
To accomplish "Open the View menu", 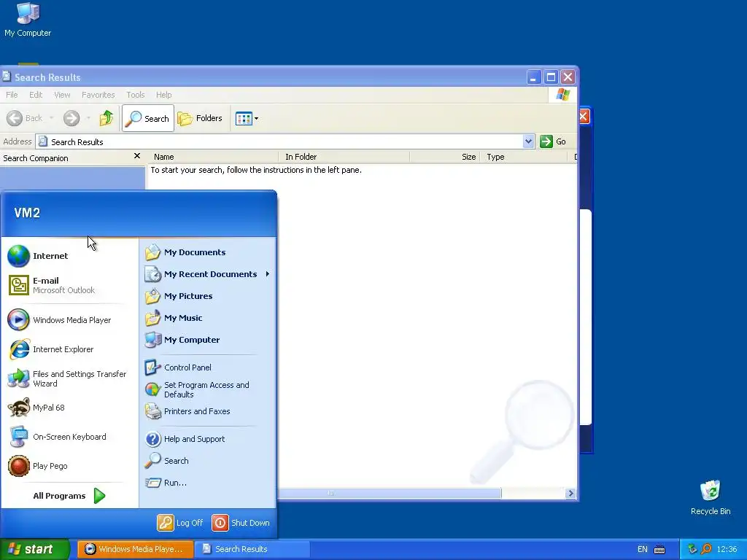I will tap(62, 95).
